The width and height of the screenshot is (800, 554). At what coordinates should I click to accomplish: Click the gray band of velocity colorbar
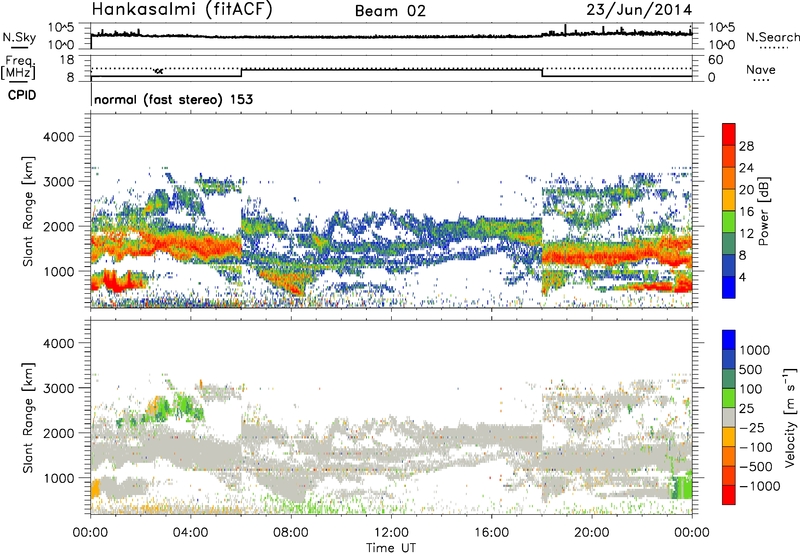tap(729, 417)
